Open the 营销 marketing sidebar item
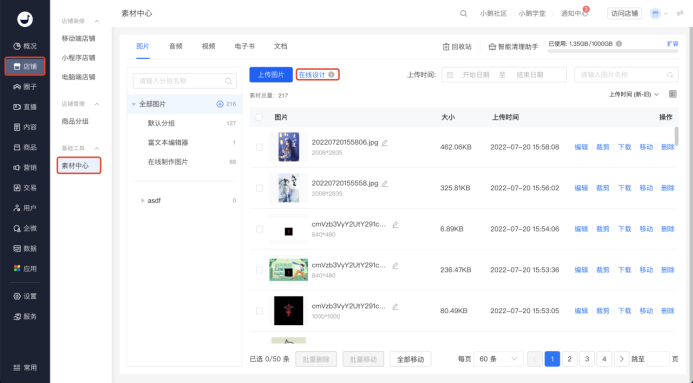 tap(25, 167)
